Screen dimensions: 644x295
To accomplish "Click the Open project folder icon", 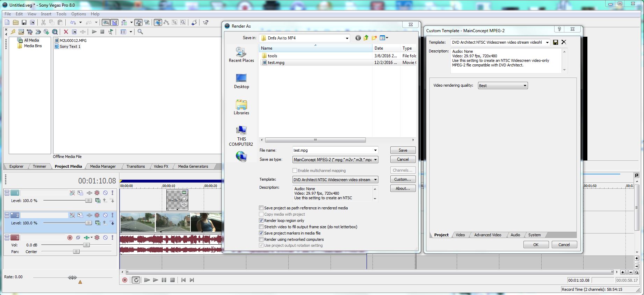I will (15, 22).
